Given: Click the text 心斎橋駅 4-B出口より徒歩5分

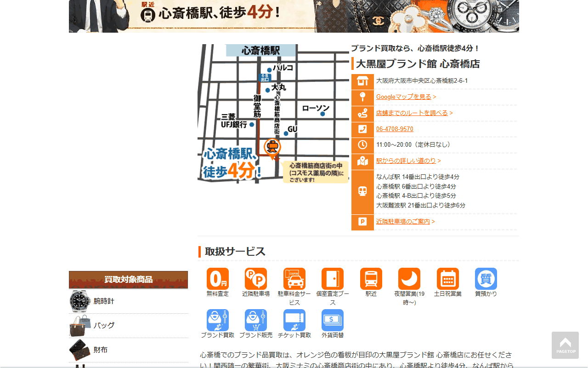Looking at the screenshot, I should [x=416, y=195].
